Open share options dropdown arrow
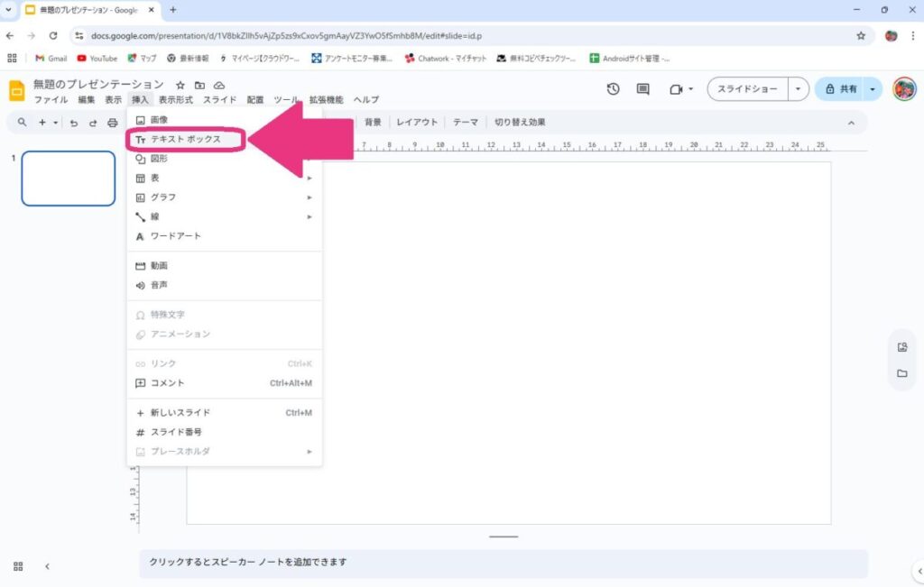The image size is (924, 587). point(873,89)
